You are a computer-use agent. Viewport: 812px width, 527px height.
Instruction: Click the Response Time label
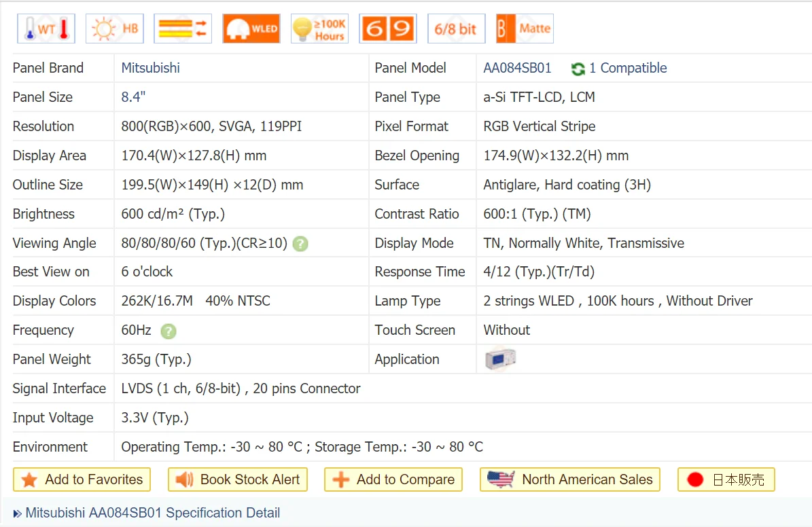(x=420, y=271)
